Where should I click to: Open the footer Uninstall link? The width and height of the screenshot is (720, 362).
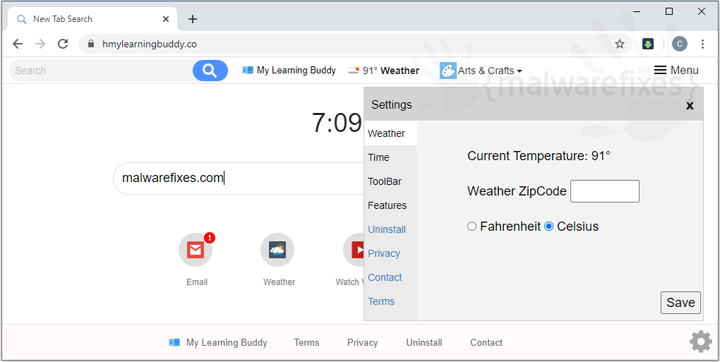click(x=424, y=343)
